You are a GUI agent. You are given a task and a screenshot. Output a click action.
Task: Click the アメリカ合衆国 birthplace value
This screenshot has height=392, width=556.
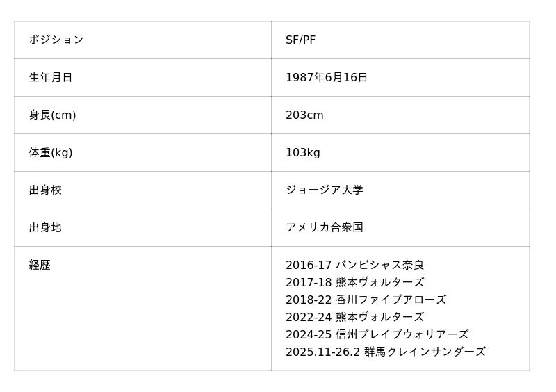325,228
